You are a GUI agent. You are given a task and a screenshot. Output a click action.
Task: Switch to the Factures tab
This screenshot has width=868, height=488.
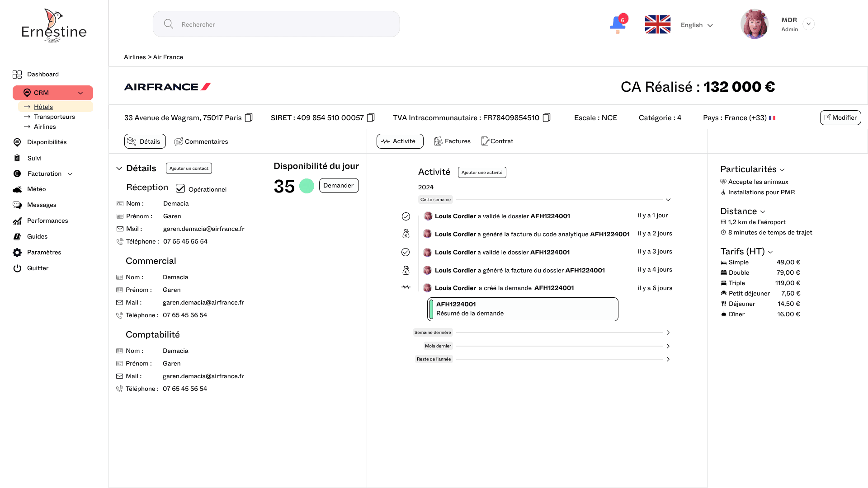point(452,141)
